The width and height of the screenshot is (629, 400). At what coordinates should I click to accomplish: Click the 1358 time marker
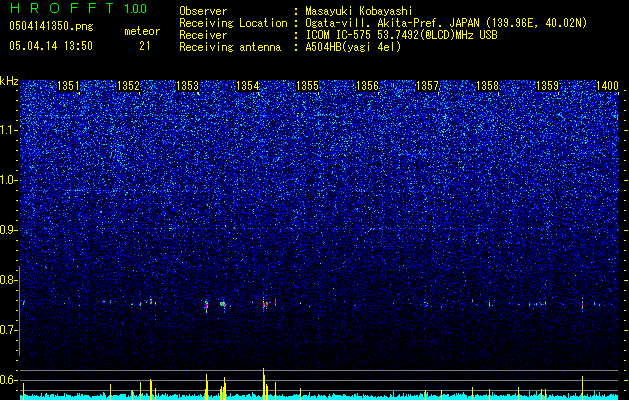click(x=487, y=86)
